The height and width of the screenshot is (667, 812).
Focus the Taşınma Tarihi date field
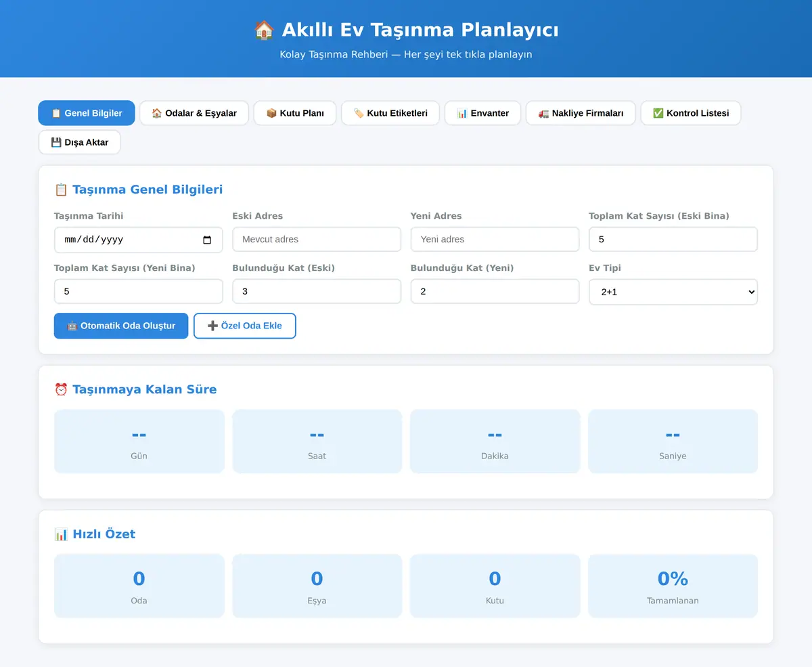pyautogui.click(x=139, y=240)
